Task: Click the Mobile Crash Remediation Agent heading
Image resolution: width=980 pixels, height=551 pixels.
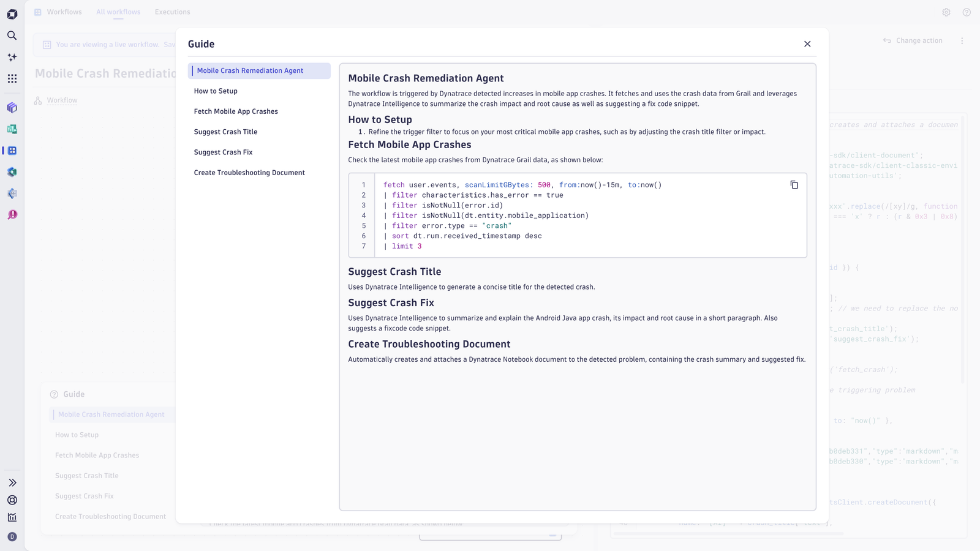Action: (426, 78)
